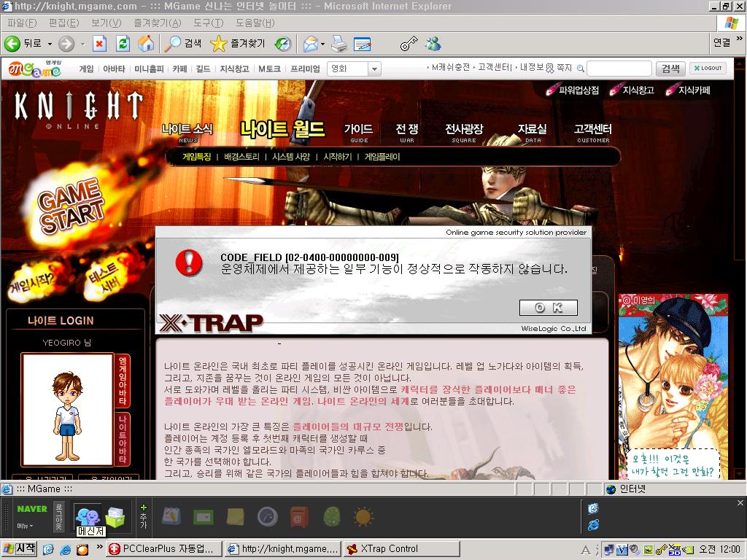Open the 영화 combo box dropdown

(x=374, y=69)
